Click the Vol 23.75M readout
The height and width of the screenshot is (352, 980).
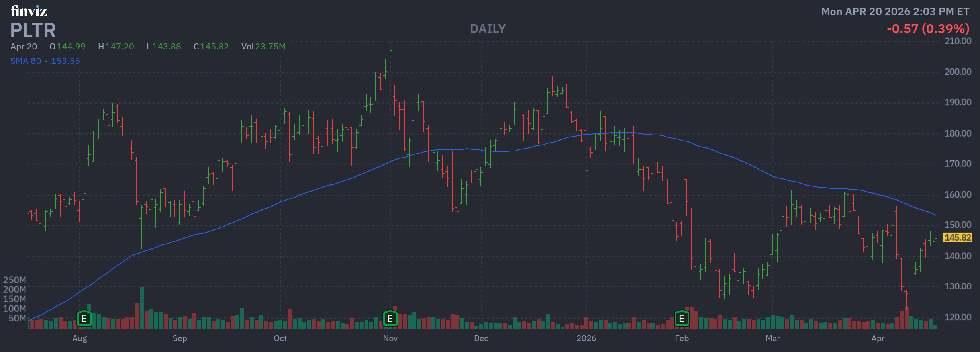click(x=263, y=47)
